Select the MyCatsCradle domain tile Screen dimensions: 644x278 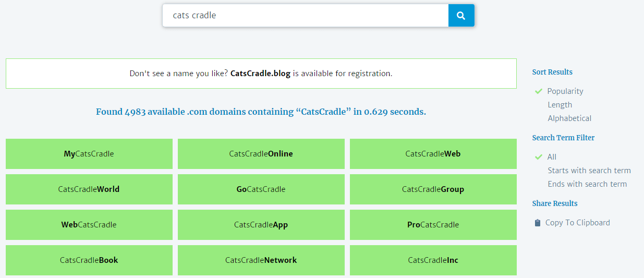[x=89, y=154]
